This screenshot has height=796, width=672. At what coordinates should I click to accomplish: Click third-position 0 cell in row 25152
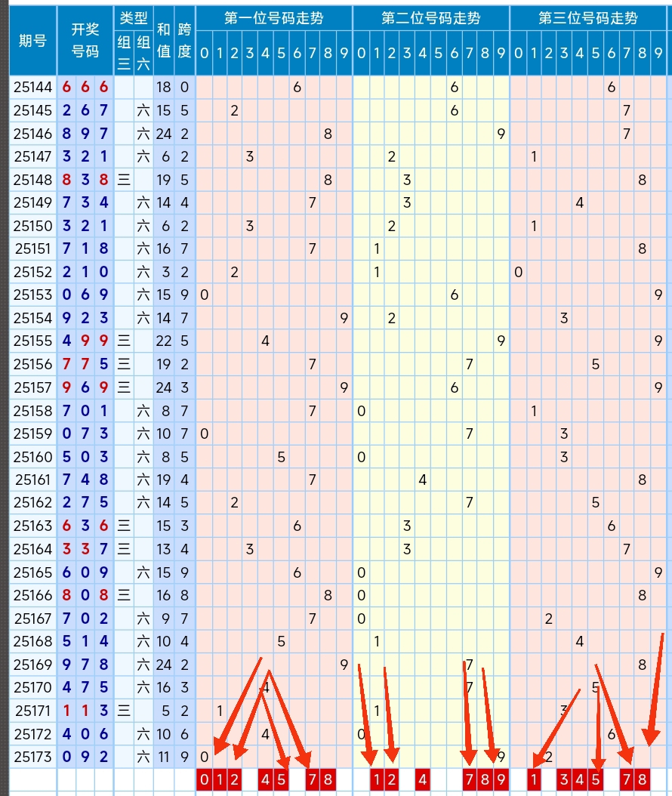518,272
